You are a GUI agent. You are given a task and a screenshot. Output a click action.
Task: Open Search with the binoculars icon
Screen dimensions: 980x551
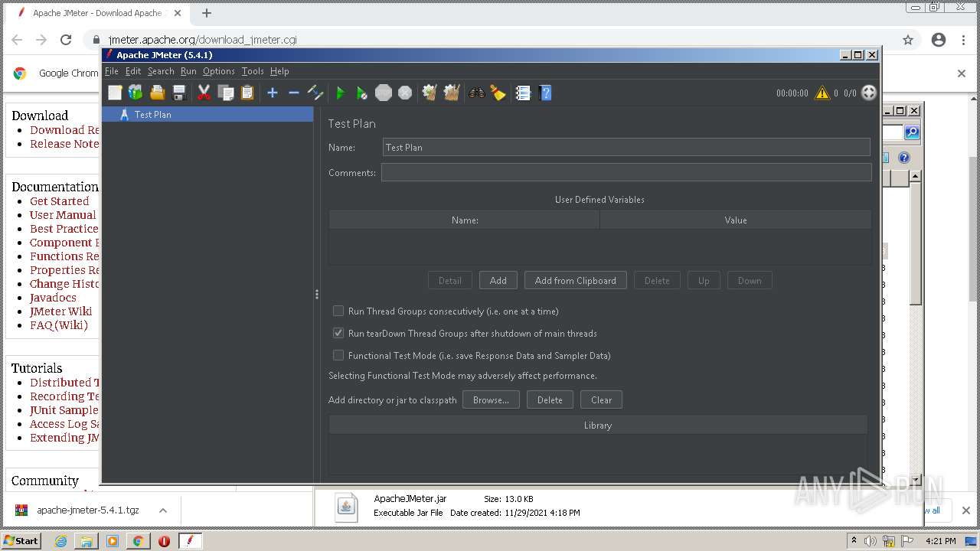point(477,93)
